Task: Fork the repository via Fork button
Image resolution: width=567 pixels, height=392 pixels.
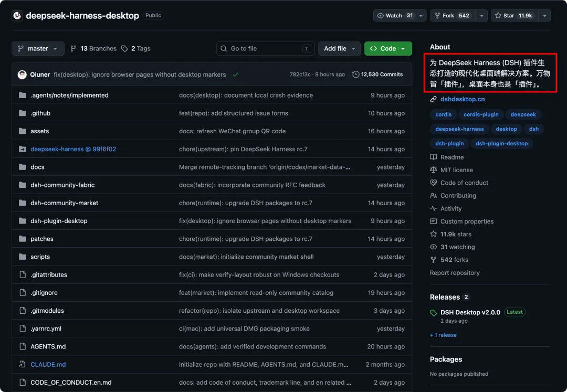Action: [453, 16]
